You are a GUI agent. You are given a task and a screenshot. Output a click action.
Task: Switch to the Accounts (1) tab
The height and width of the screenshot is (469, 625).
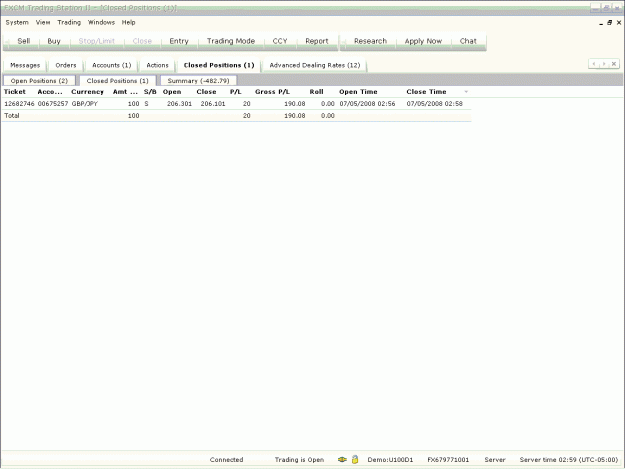[112, 65]
